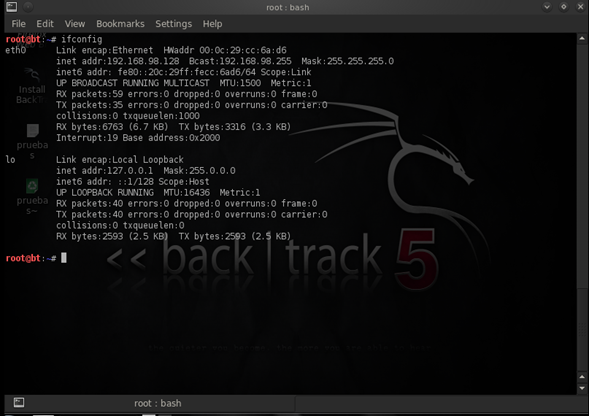Click the terminal cursor at the prompt
The width and height of the screenshot is (589, 416).
pyautogui.click(x=64, y=258)
